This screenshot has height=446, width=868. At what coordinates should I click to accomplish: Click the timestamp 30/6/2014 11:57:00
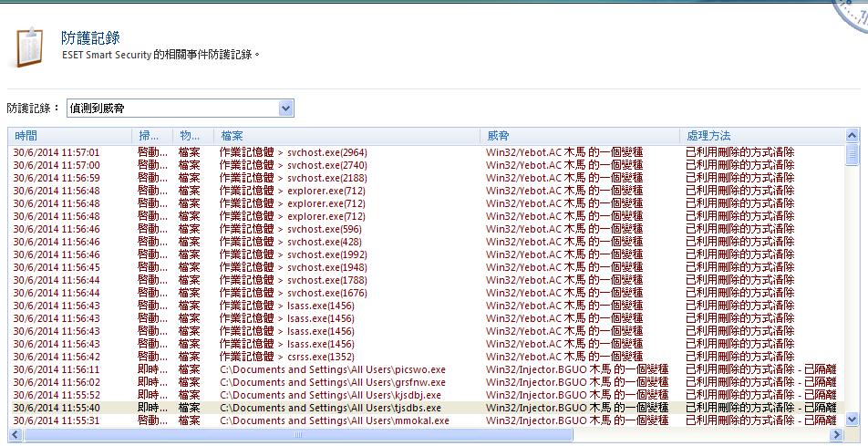pos(57,165)
